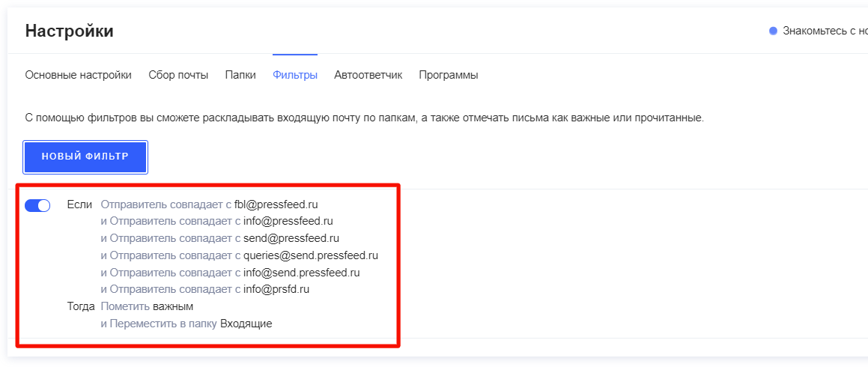This screenshot has width=868, height=367.
Task: Go to the Папки tab
Action: pos(240,76)
